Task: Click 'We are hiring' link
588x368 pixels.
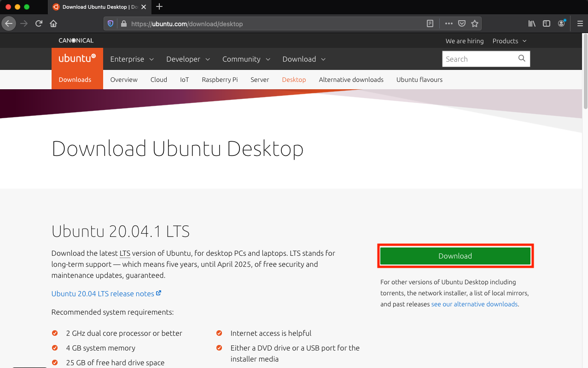Action: [x=465, y=41]
